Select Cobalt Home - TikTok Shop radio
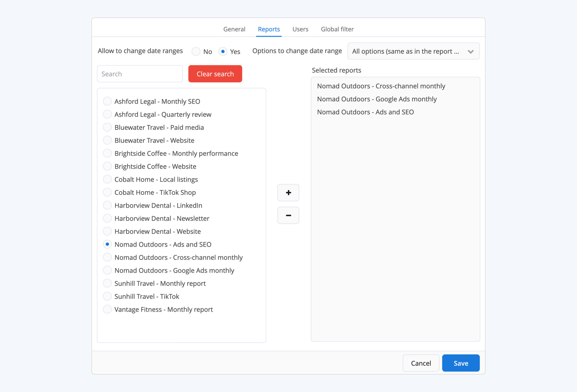Image resolution: width=577 pixels, height=392 pixels. (x=107, y=192)
